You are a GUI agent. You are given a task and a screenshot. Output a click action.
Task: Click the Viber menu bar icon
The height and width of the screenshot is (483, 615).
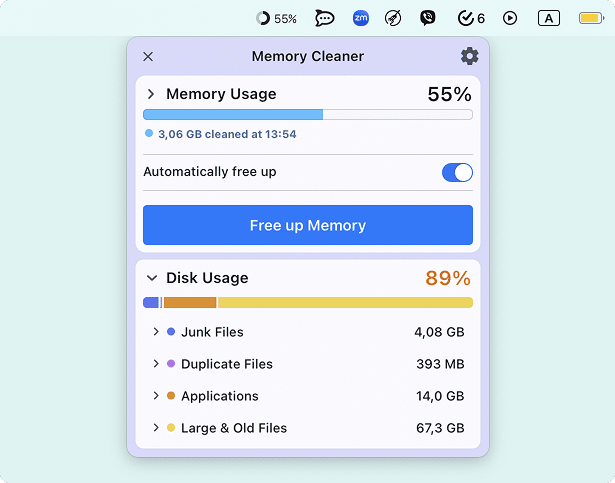428,18
